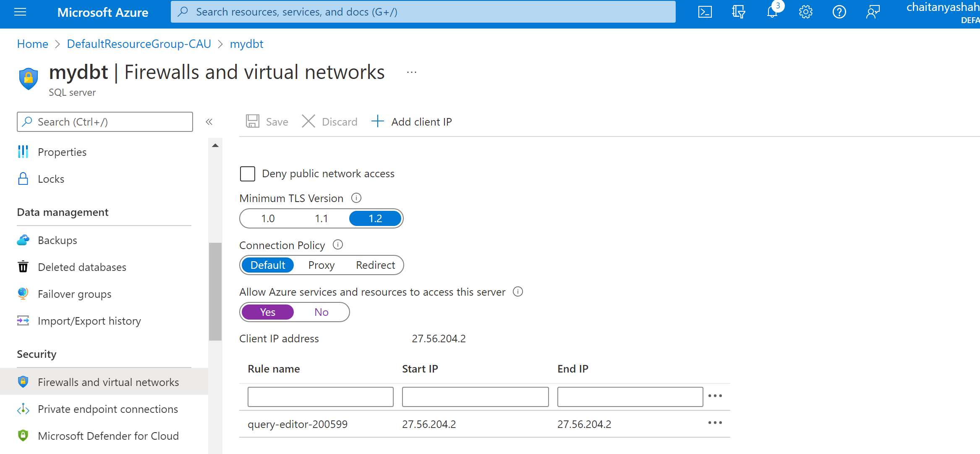The height and width of the screenshot is (454, 980).
Task: Switch to Firewalls and virtual networks
Action: [108, 382]
